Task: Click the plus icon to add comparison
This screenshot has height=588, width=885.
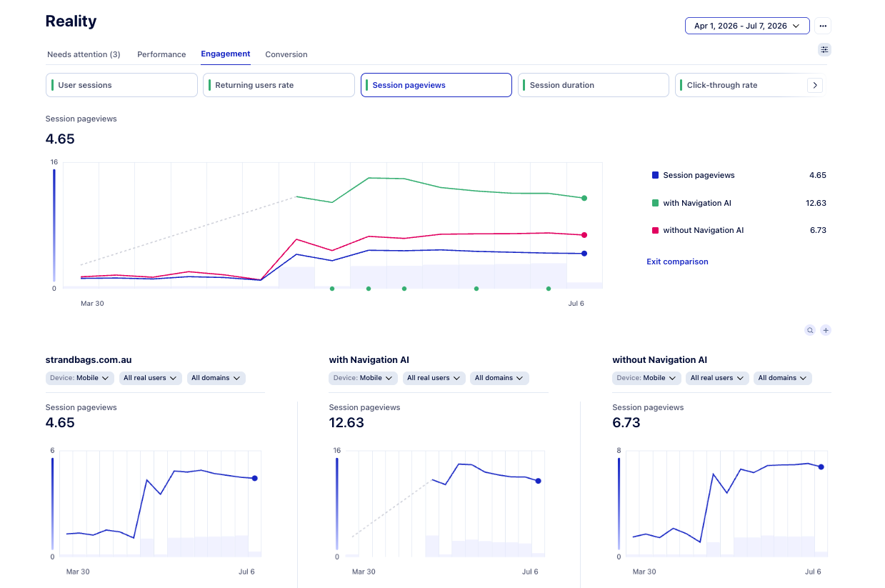Action: click(x=826, y=330)
